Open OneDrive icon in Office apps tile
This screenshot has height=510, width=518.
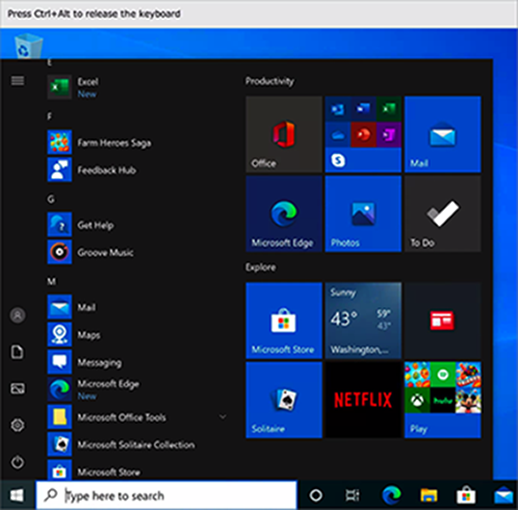(338, 135)
